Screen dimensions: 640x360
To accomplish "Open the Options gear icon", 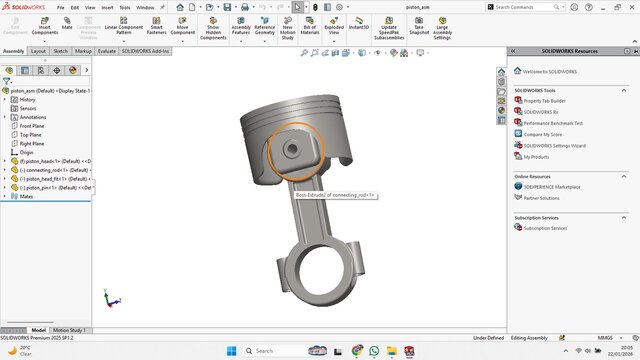I will [339, 7].
